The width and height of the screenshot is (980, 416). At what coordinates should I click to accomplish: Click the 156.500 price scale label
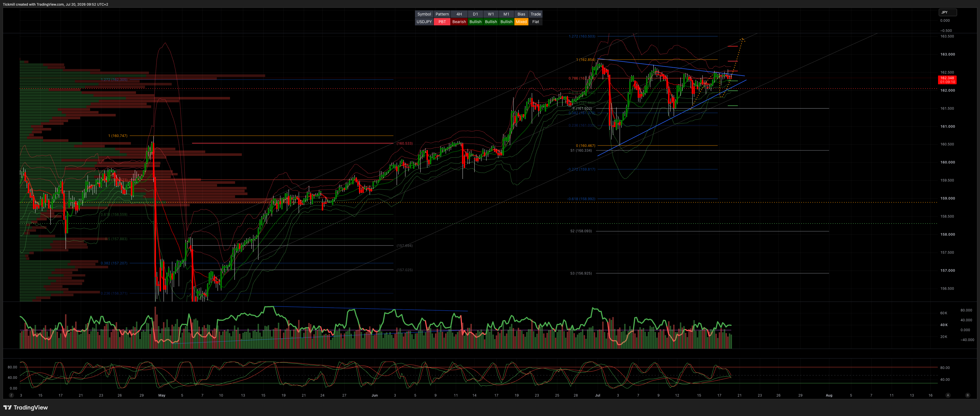[x=947, y=289]
